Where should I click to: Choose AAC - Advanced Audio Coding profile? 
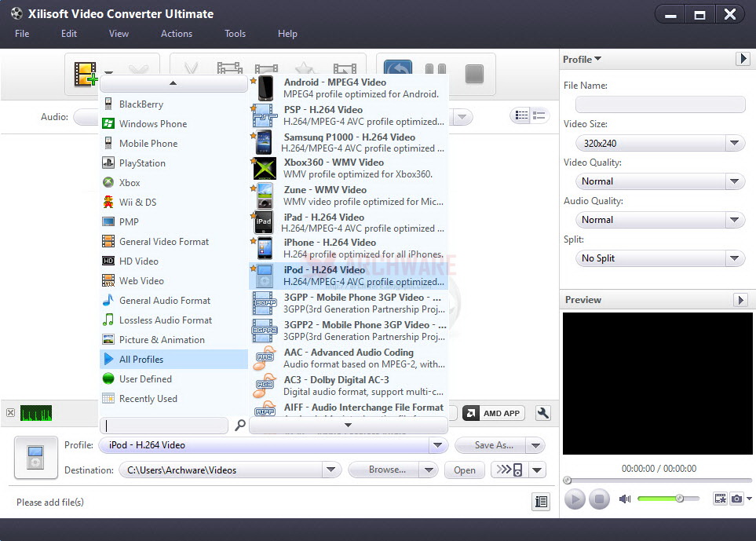tap(349, 358)
